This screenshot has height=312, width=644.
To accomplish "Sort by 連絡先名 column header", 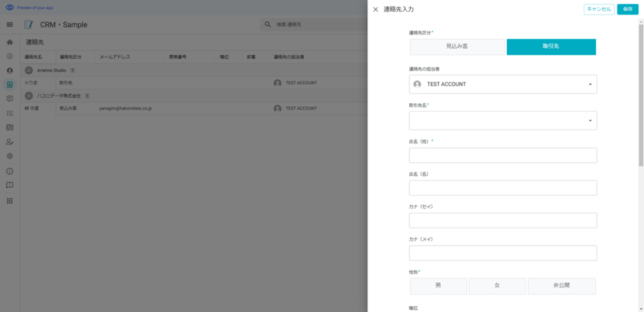I will 34,57.
